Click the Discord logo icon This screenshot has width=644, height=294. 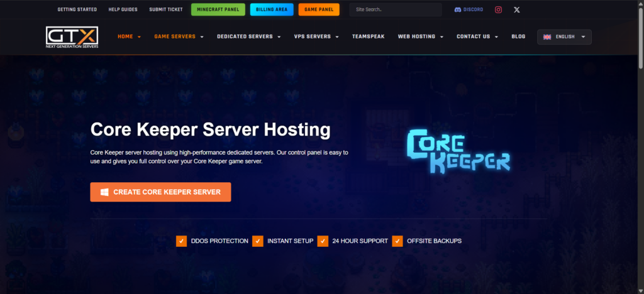(458, 9)
